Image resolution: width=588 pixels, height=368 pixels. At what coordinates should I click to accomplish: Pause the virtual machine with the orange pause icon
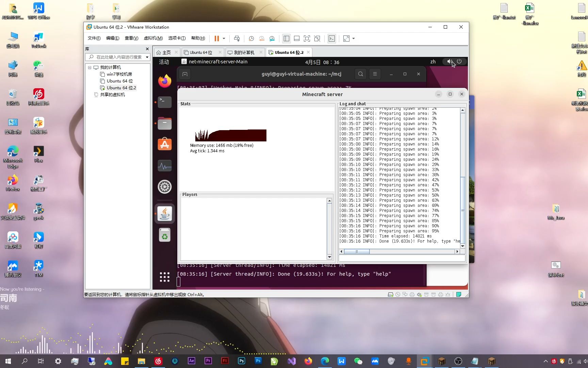point(216,39)
